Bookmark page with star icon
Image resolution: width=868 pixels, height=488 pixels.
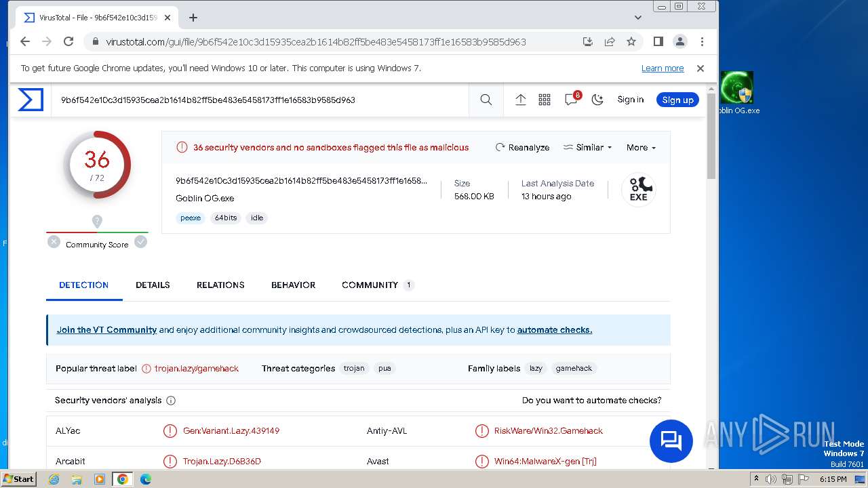631,41
